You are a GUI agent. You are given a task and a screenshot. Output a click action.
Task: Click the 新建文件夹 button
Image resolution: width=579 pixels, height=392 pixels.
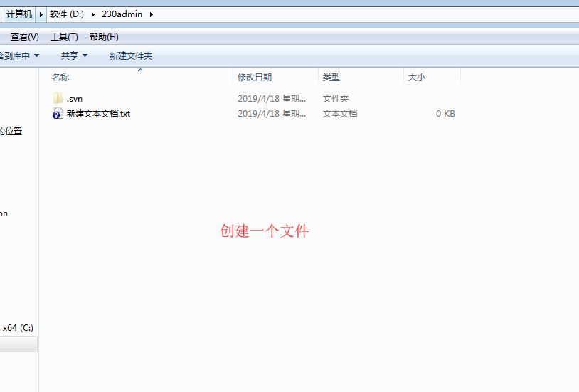click(130, 55)
